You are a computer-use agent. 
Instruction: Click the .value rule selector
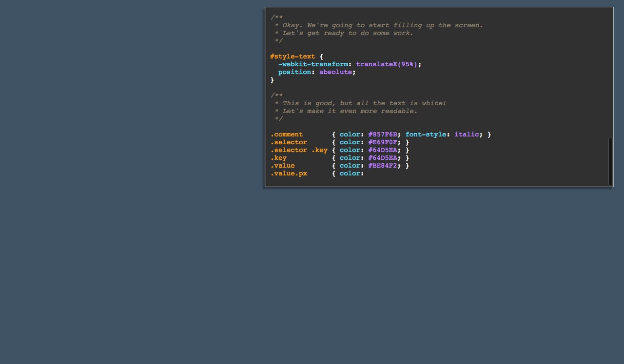[x=283, y=165]
